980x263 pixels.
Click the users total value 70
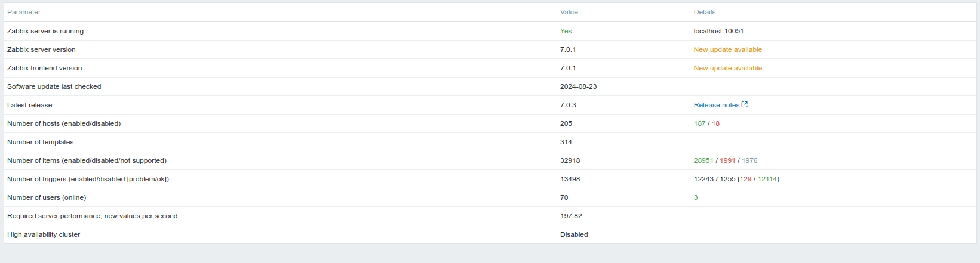[x=564, y=197]
